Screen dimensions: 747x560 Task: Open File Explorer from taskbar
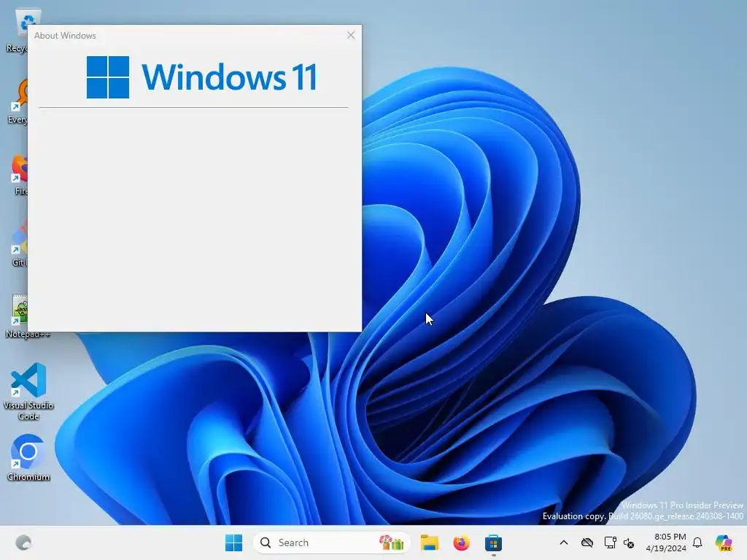[429, 542]
